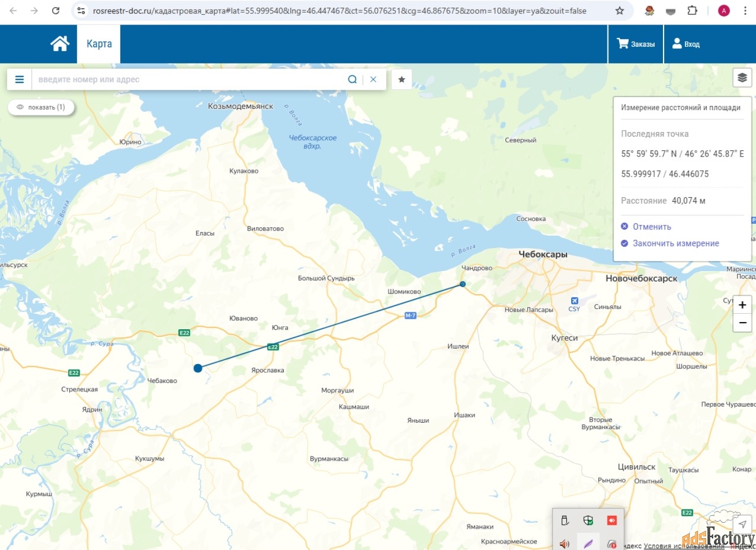Open red AnyDesk tray icon
756x550 pixels.
click(612, 520)
